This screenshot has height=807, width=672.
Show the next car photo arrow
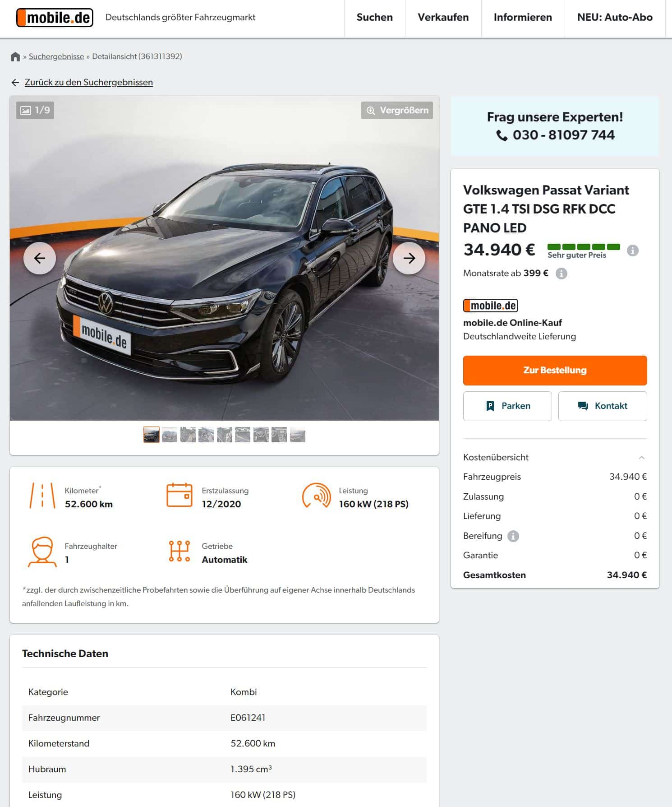tap(409, 258)
